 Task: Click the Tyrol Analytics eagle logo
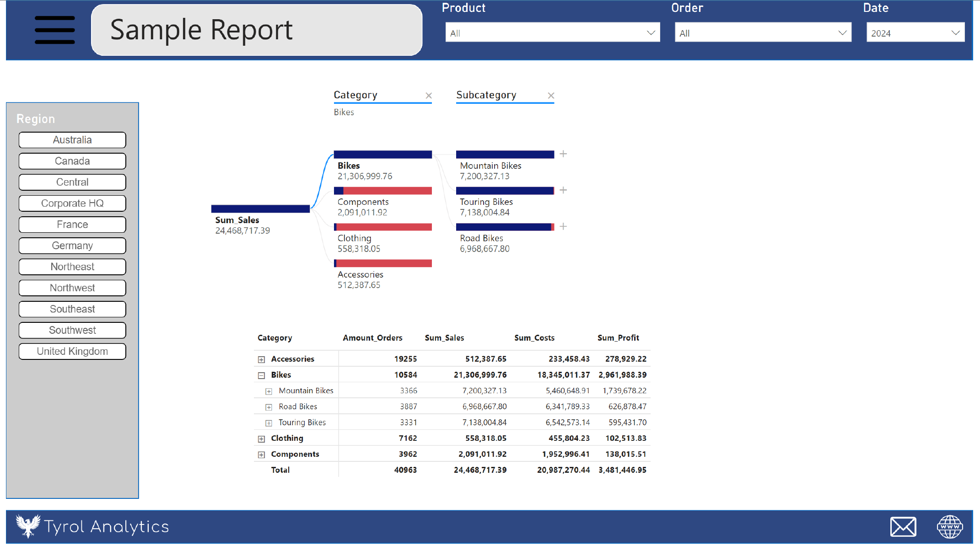[28, 526]
